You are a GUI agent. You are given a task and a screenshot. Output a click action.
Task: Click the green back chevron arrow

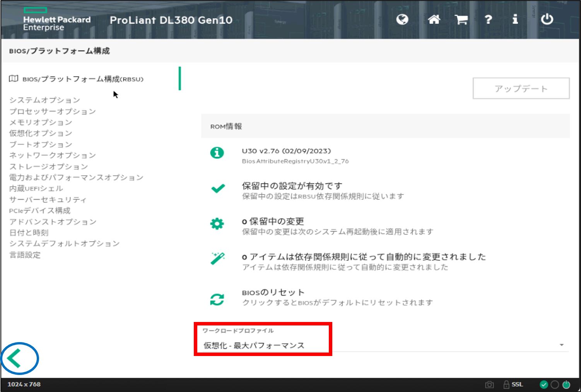pos(14,358)
